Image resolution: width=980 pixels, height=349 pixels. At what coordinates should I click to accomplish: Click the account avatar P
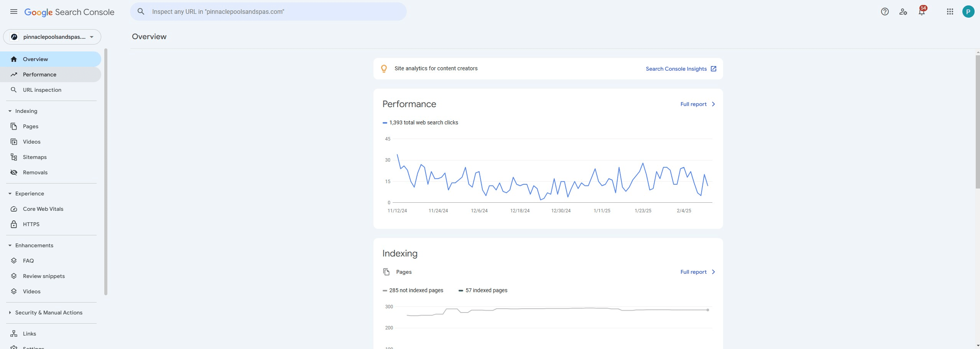[968, 12]
